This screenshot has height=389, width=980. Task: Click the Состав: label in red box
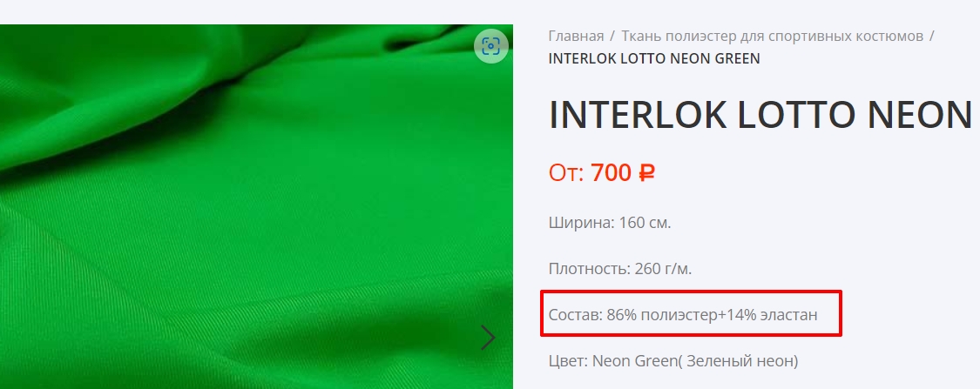576,315
